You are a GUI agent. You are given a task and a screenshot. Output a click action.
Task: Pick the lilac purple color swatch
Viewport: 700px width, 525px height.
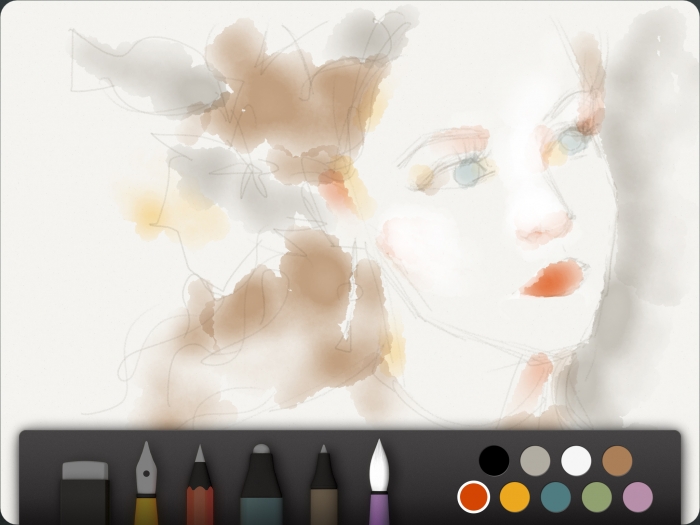pos(637,496)
